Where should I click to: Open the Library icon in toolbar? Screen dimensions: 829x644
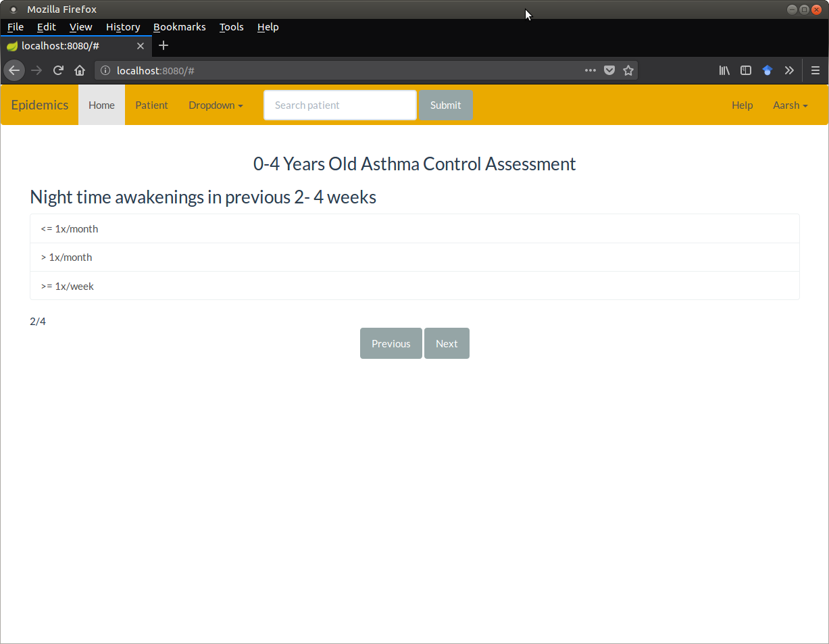pyautogui.click(x=724, y=70)
